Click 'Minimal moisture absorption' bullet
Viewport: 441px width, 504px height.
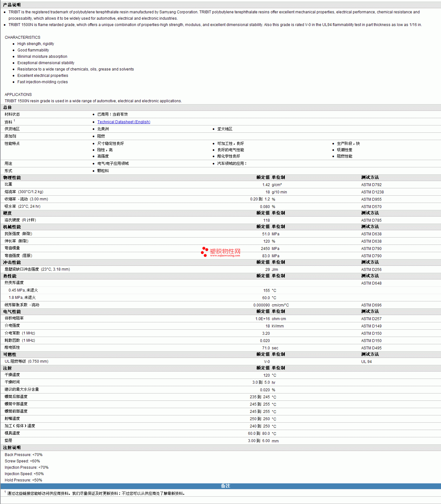click(x=42, y=57)
